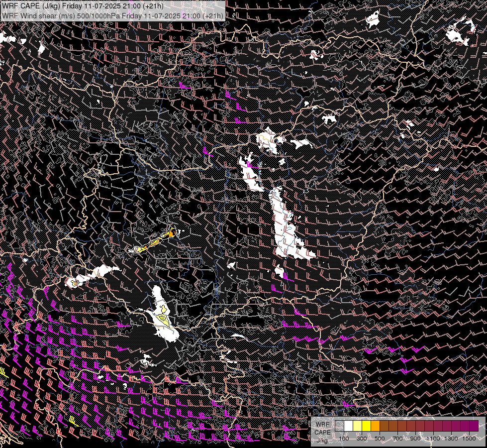
Task: Click the legend value 1300
Action: pos(451,439)
